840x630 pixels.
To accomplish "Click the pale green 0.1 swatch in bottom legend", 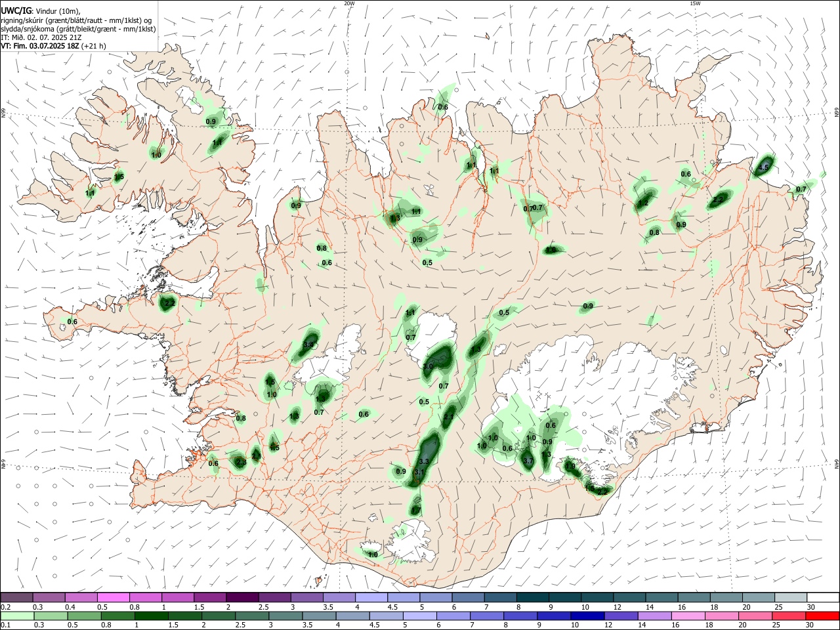I will pyautogui.click(x=17, y=616).
